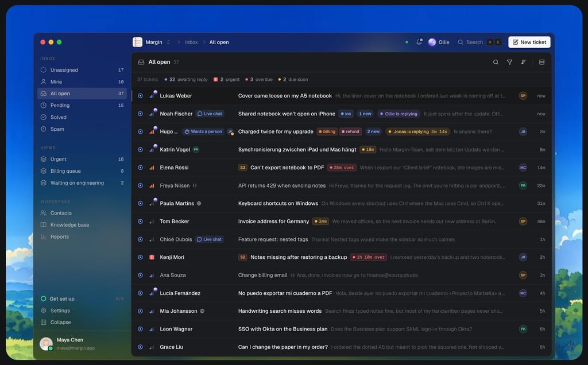
Task: Click the ios tag on Noah Fischer's ticket
Action: [346, 114]
